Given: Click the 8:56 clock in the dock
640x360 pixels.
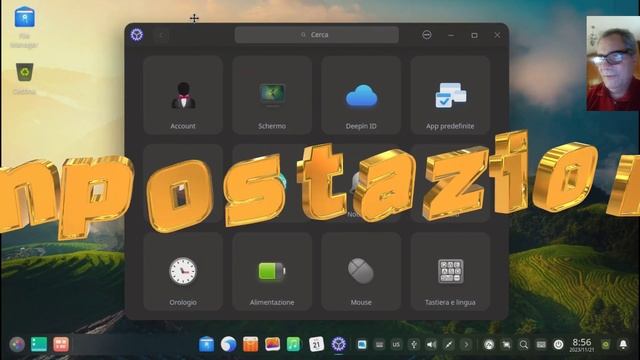Looking at the screenshot, I should [x=582, y=345].
